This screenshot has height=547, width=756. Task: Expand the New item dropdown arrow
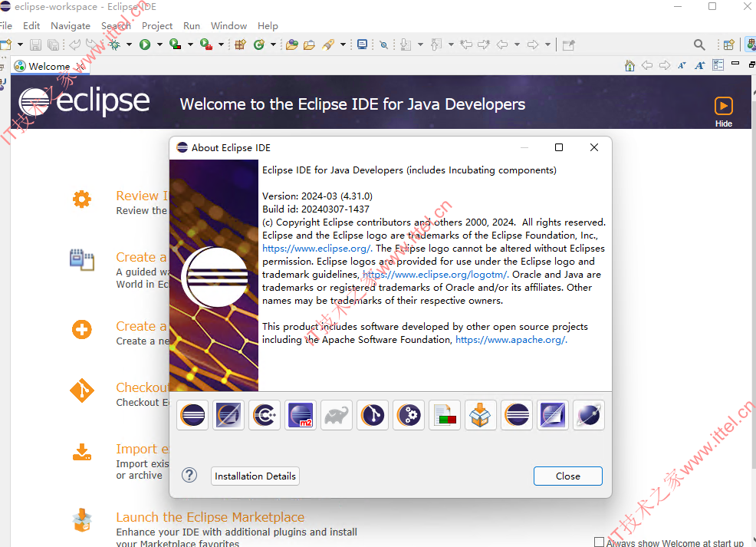click(20, 44)
